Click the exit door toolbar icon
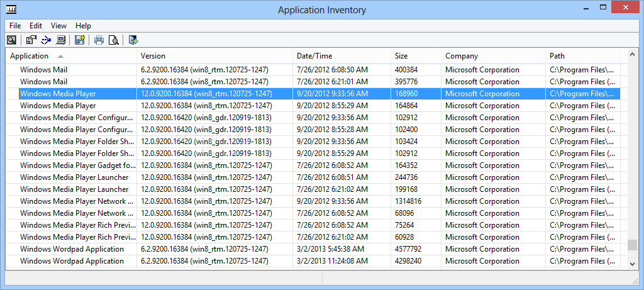644x290 pixels. coord(133,40)
